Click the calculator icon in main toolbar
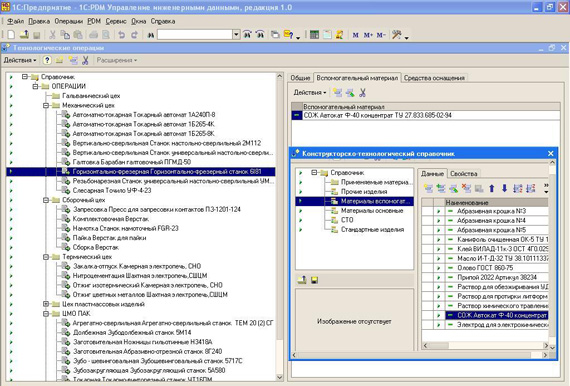 [314, 35]
